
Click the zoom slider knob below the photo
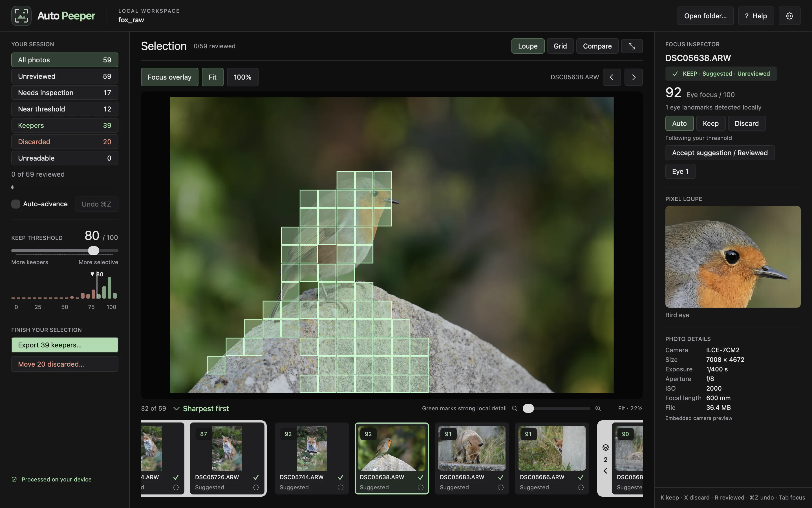pos(528,408)
